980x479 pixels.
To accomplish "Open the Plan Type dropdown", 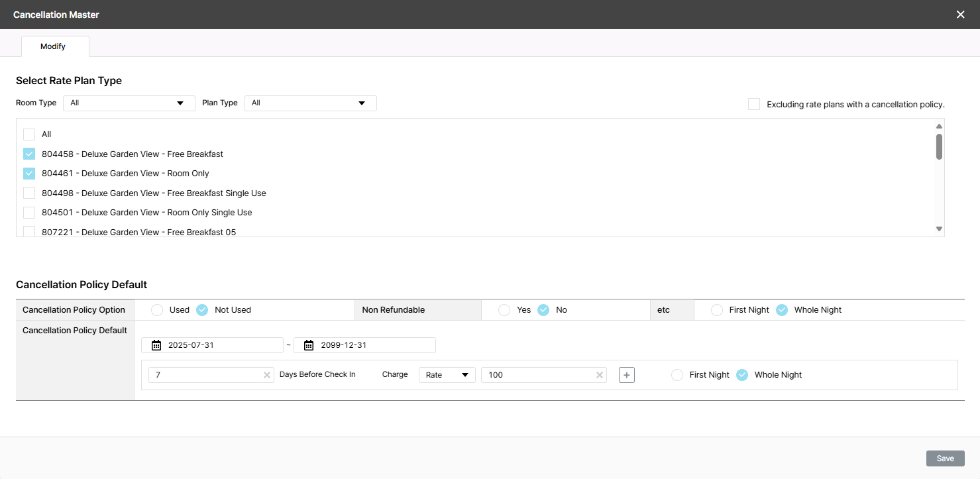I will pyautogui.click(x=310, y=103).
